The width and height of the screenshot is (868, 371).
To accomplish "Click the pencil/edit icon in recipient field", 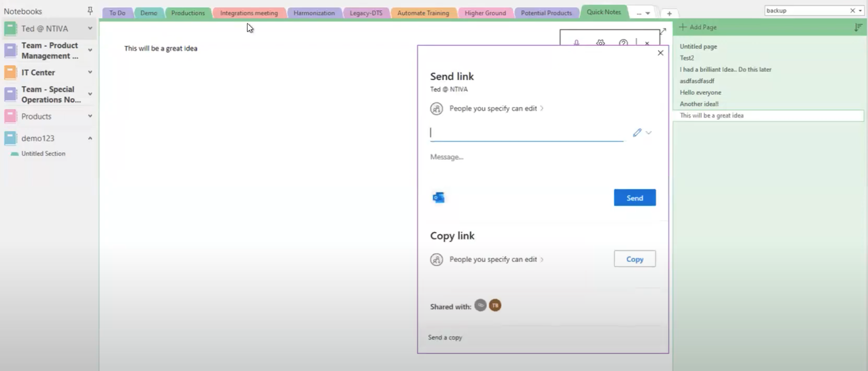I will point(637,132).
